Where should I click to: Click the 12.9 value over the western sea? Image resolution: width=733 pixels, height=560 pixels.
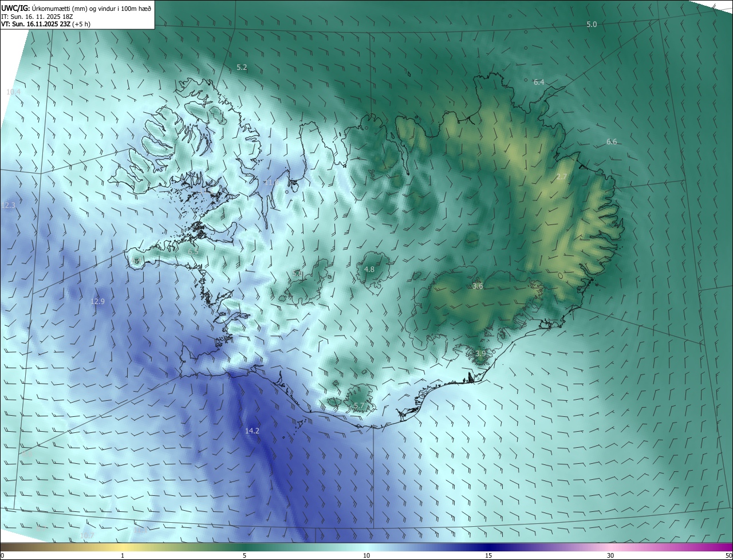(x=98, y=301)
